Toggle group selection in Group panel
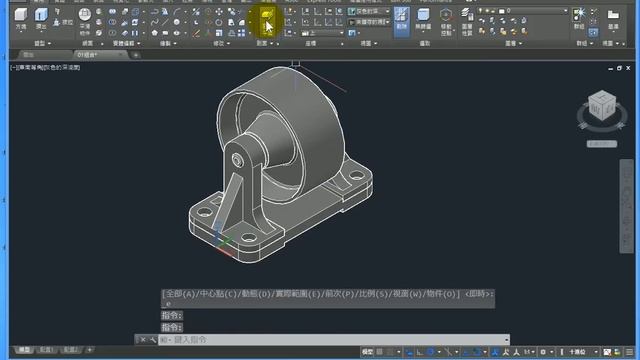Viewport: 640px width, 360px height. [593, 33]
